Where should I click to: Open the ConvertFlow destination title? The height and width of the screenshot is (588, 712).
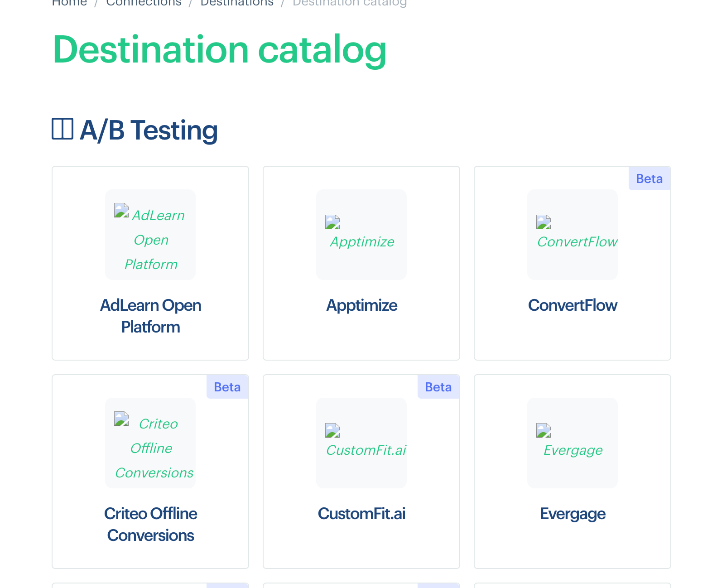click(x=572, y=305)
